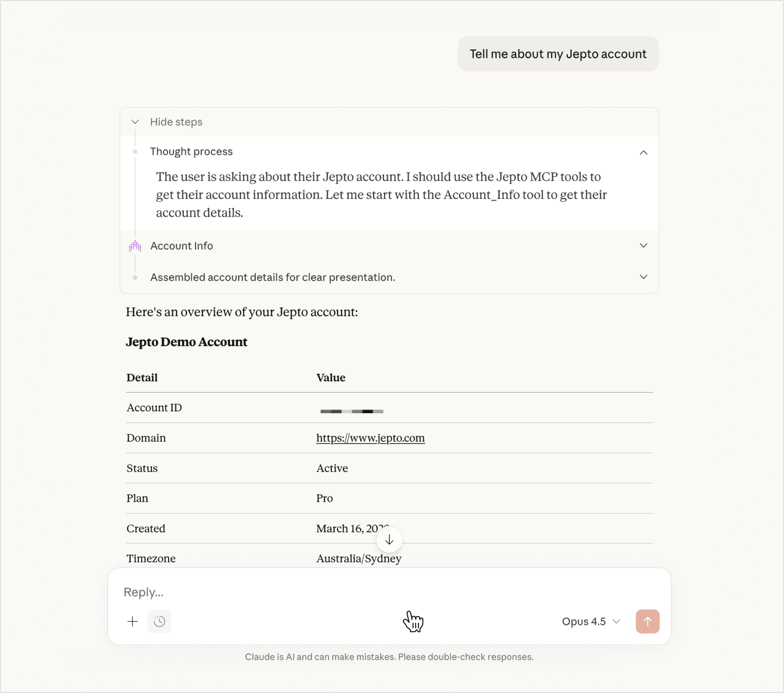Click the scroll-to-bottom arrow button

click(x=389, y=540)
